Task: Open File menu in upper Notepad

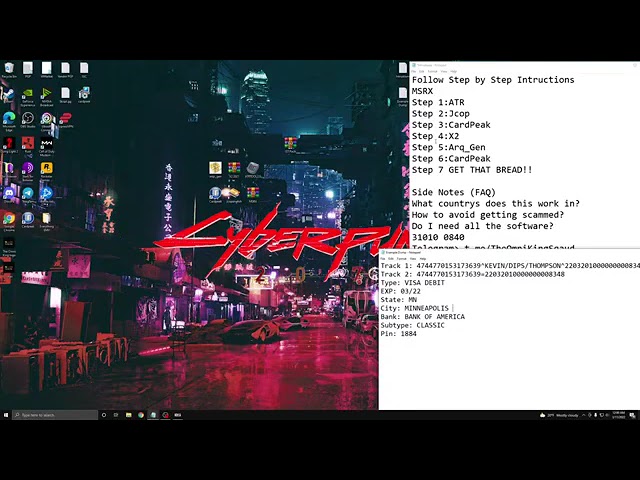Action: click(414, 71)
